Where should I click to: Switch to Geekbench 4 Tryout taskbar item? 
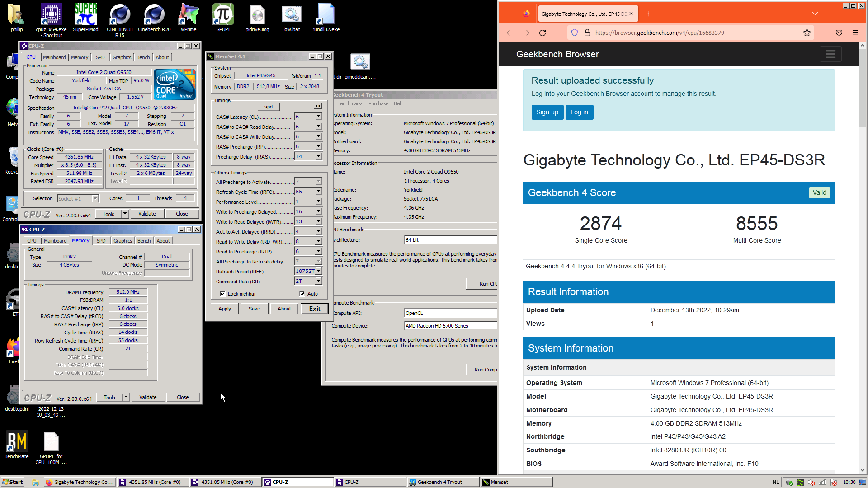443,482
